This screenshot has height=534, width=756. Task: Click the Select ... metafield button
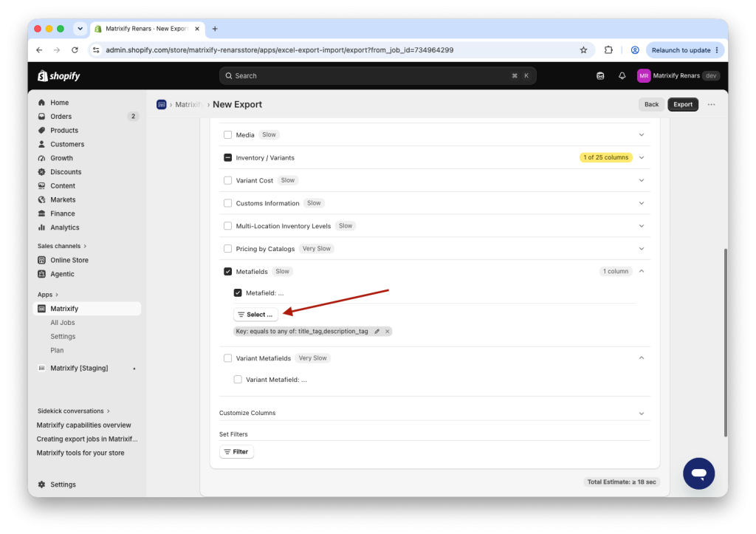coord(255,315)
